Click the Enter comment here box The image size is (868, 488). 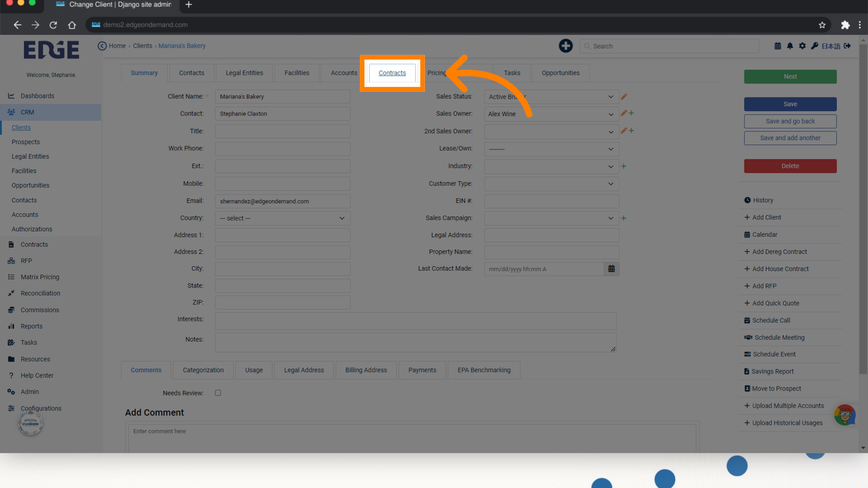pos(412,439)
